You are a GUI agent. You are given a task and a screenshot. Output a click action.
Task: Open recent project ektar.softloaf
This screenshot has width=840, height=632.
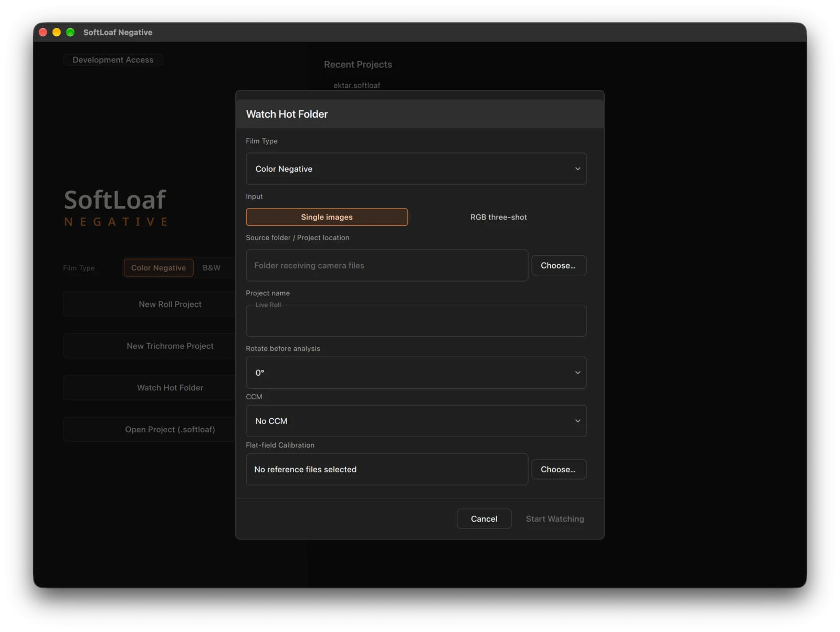357,85
